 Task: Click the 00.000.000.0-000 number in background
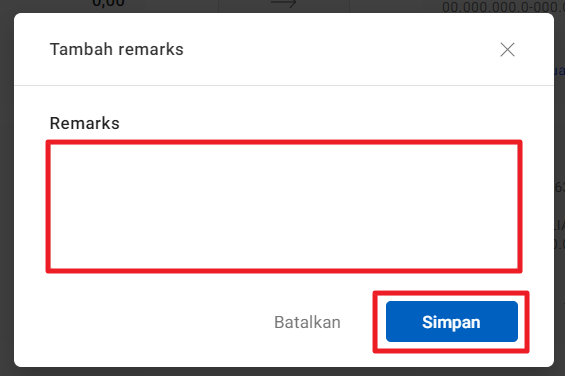pos(503,7)
